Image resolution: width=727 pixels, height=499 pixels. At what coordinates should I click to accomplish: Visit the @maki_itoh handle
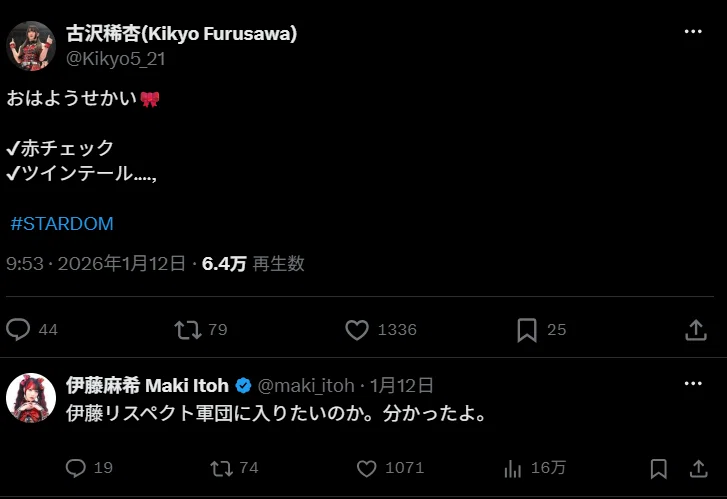pyautogui.click(x=306, y=385)
